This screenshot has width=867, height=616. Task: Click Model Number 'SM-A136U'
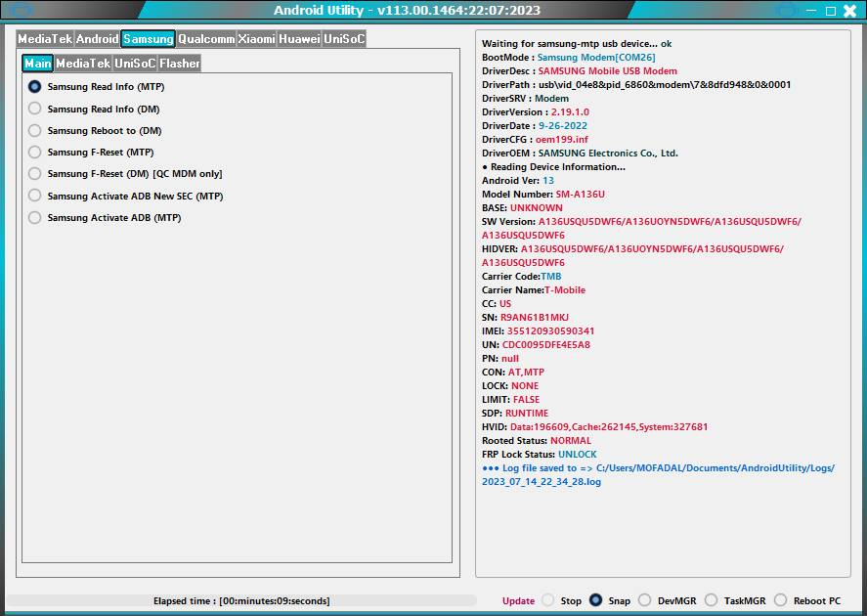[x=580, y=195]
